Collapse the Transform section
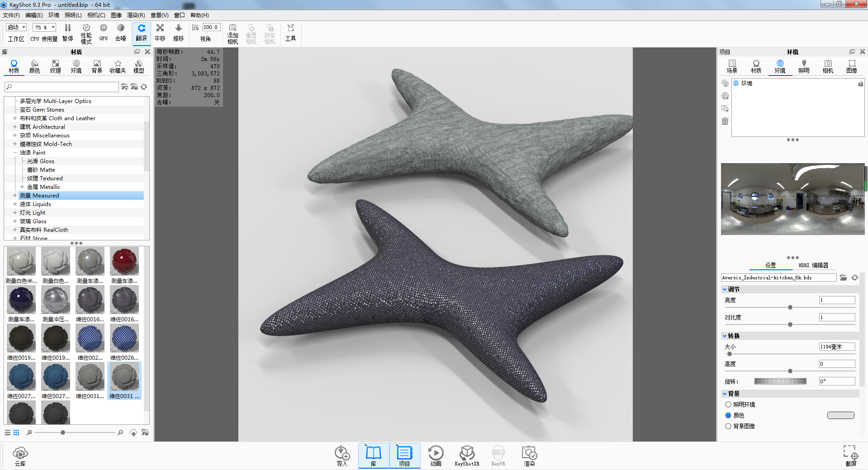This screenshot has width=868, height=470. (x=725, y=336)
